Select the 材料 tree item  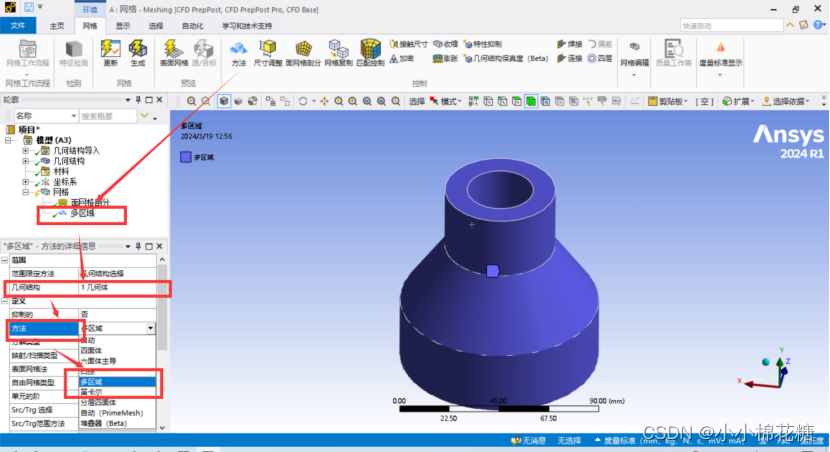(x=61, y=171)
